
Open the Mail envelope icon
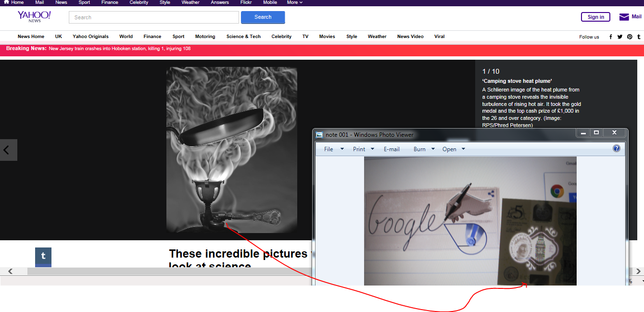(x=624, y=17)
